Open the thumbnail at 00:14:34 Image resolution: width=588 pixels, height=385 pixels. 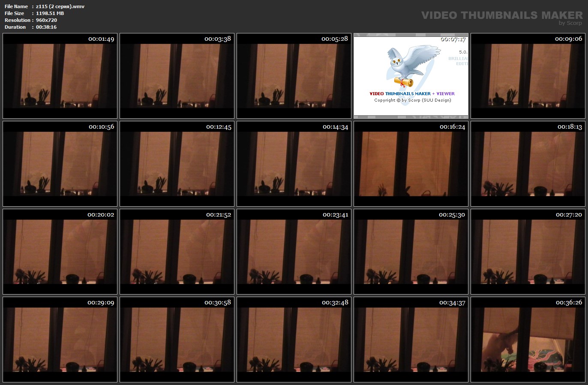click(x=294, y=164)
